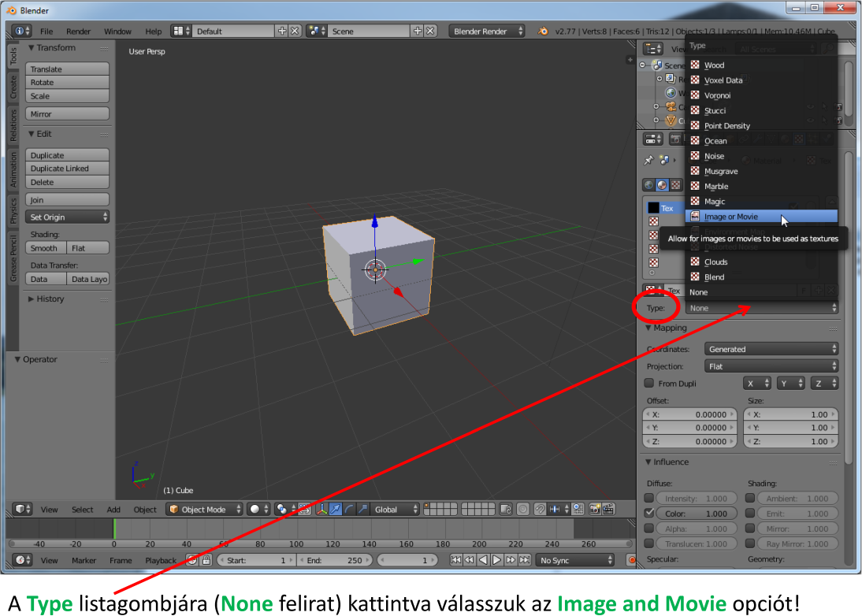Browse scenes icon beside the Scene field
Image resolution: width=862 pixels, height=616 pixels.
317,31
